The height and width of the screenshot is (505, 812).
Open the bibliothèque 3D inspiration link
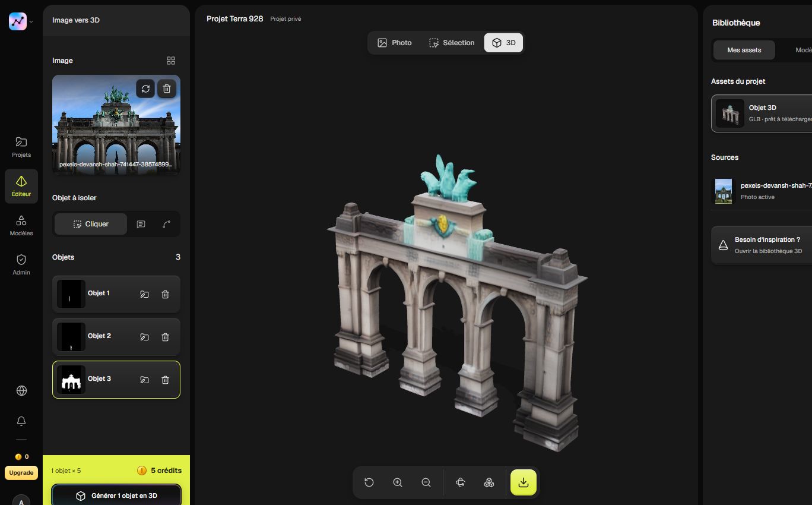pos(762,245)
